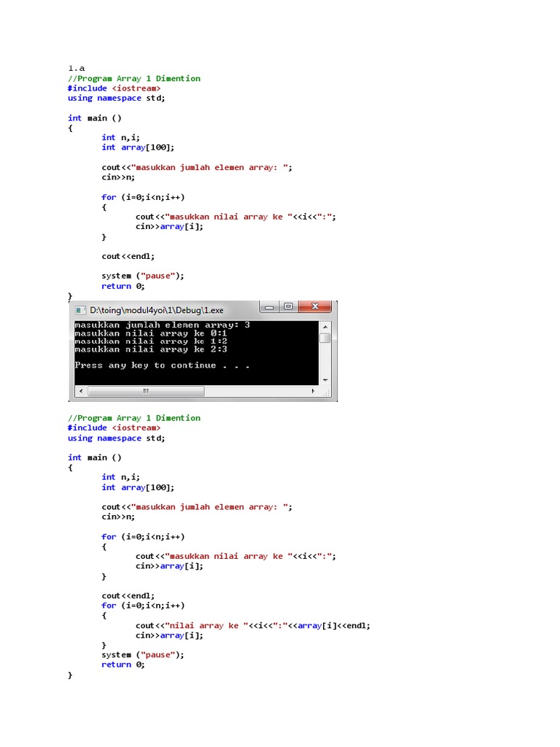This screenshot has width=560, height=747.
Task: Click the first 'cin>>n;' line
Action: click(x=118, y=177)
